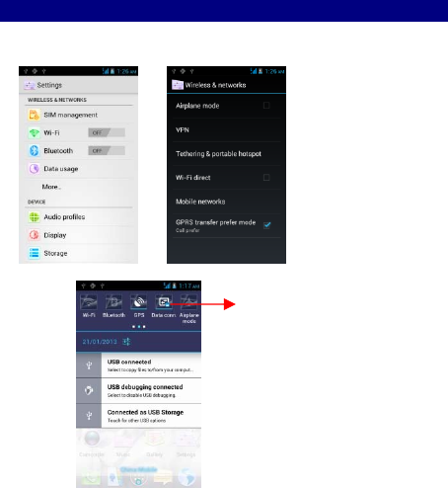This screenshot has width=448, height=488.
Task: Tap the GPS quick-settings icon
Action: click(x=139, y=302)
